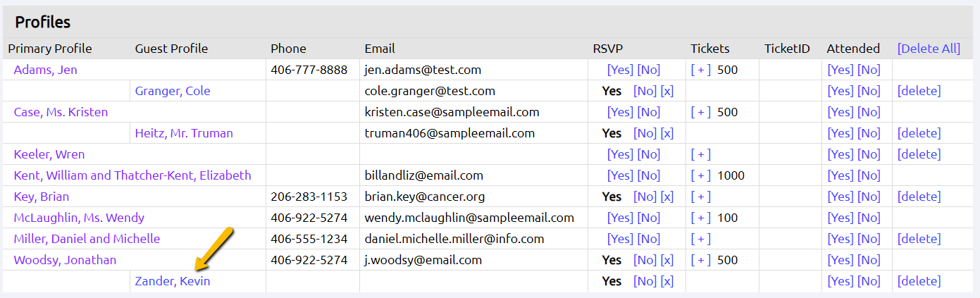Mark Wren Keeler as attended Yes
This screenshot has width=980, height=298.
[x=840, y=154]
